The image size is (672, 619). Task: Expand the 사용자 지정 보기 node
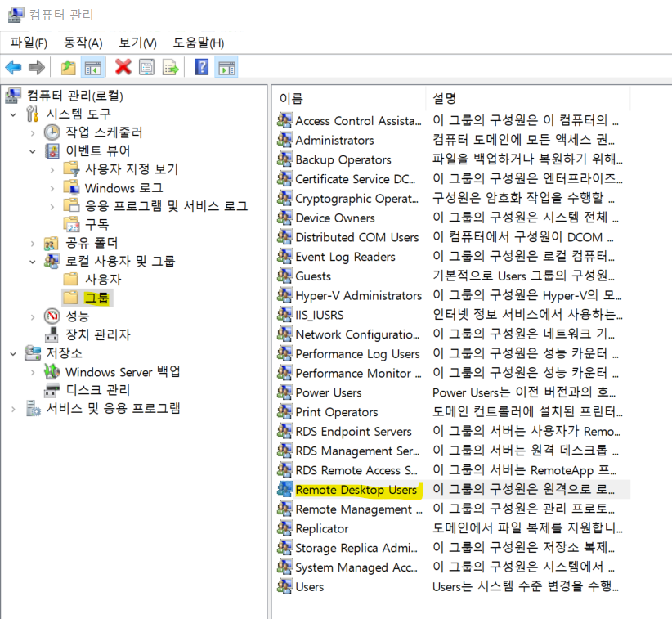[52, 170]
